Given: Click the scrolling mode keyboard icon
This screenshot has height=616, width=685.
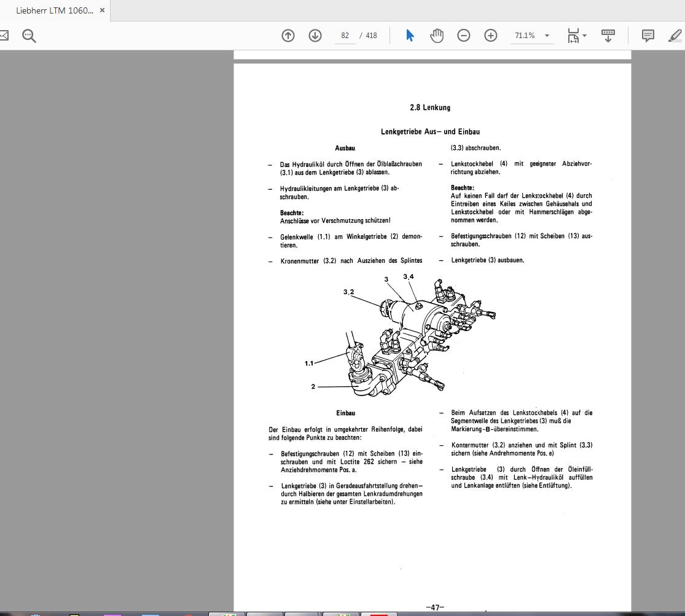Looking at the screenshot, I should pos(608,36).
